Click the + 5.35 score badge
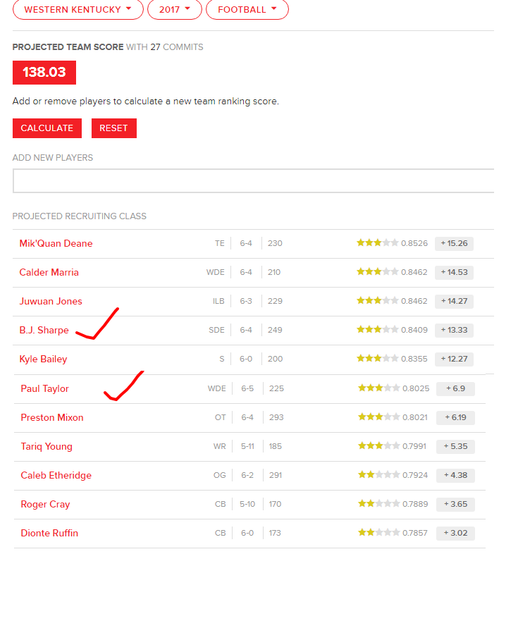 (x=455, y=447)
